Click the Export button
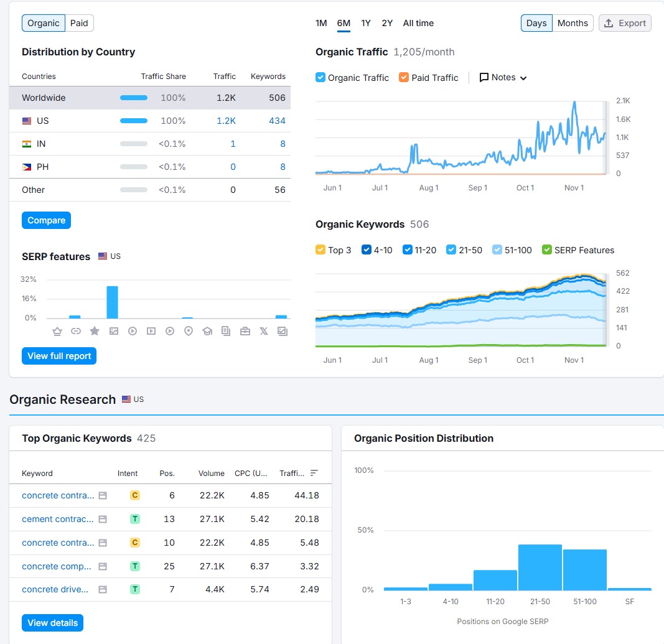 pos(625,24)
